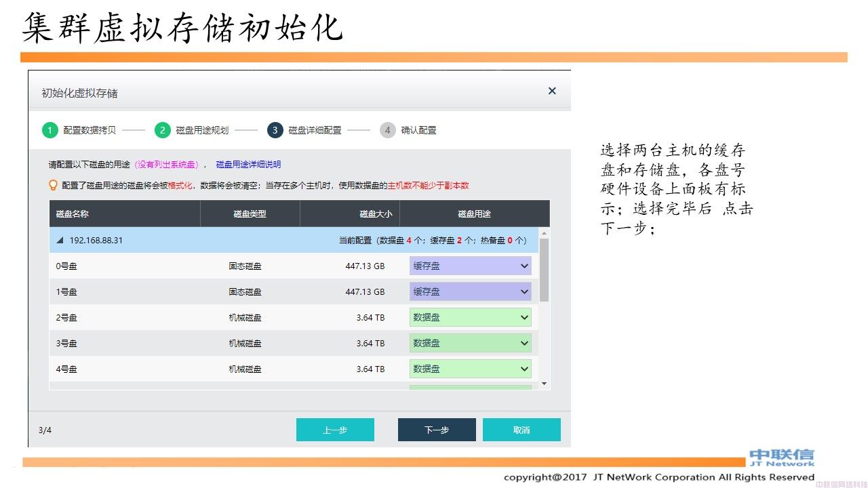Click 机械磁盘 type in 2号盘 row

[x=245, y=318]
